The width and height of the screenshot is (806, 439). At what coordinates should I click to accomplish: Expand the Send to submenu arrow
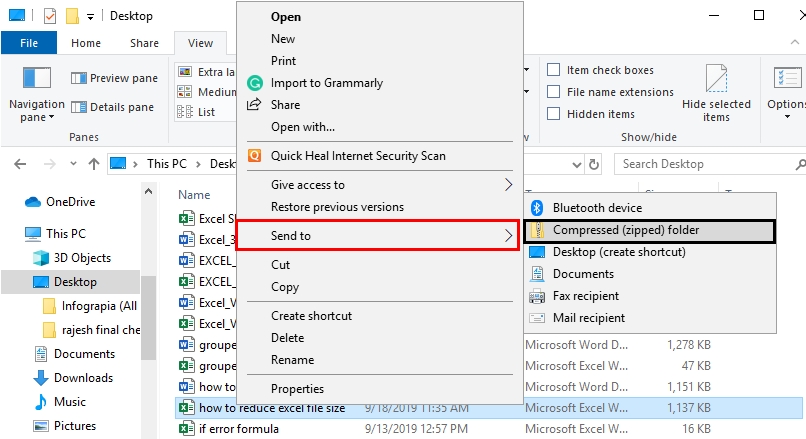tap(508, 236)
